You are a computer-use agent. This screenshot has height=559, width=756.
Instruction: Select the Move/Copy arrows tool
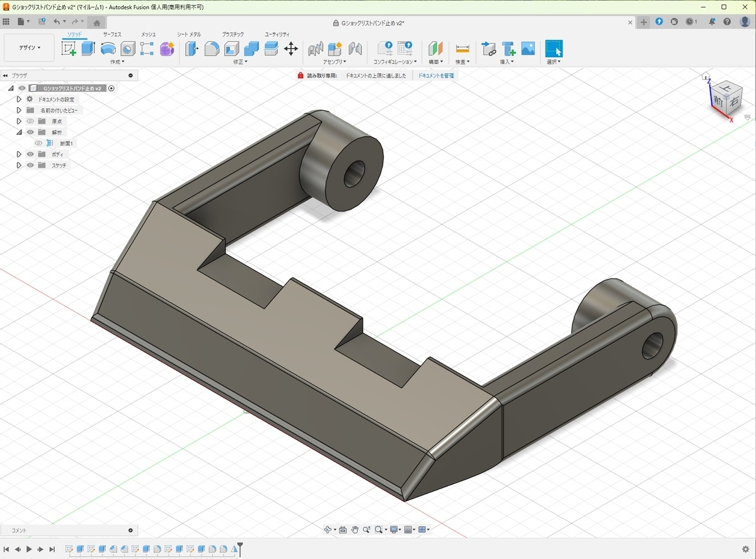pyautogui.click(x=290, y=48)
